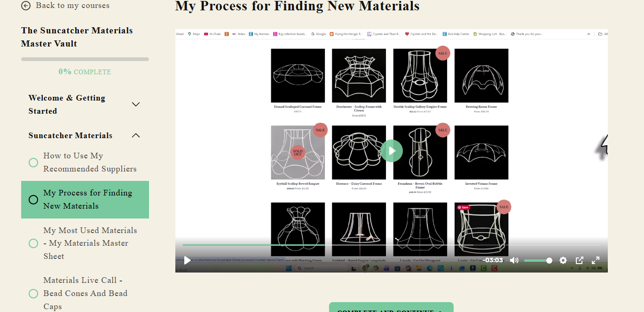Image resolution: width=644 pixels, height=312 pixels.
Task: Toggle completion circle for My Most Used Materials lesson
Action: [33, 243]
